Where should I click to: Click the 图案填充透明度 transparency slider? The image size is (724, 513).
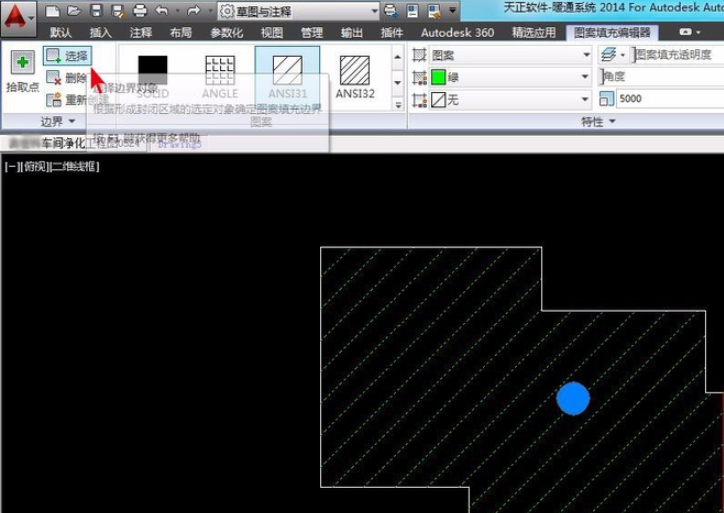pos(678,54)
